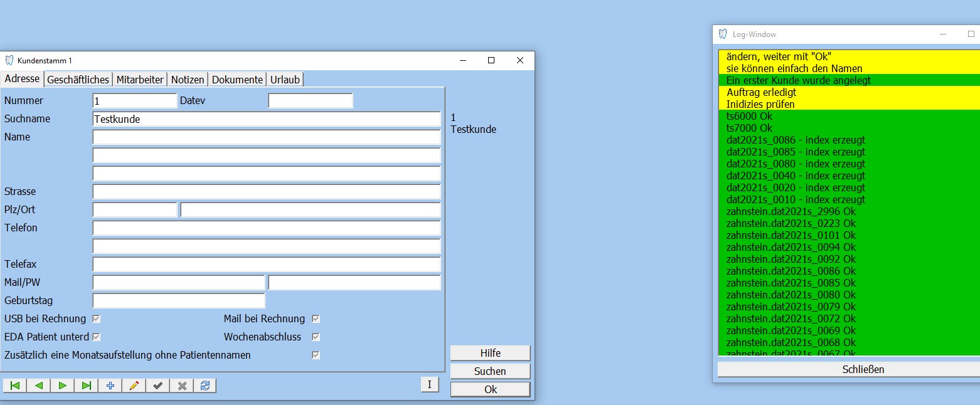Click into the Strasse input field
The image size is (980, 405).
click(266, 191)
